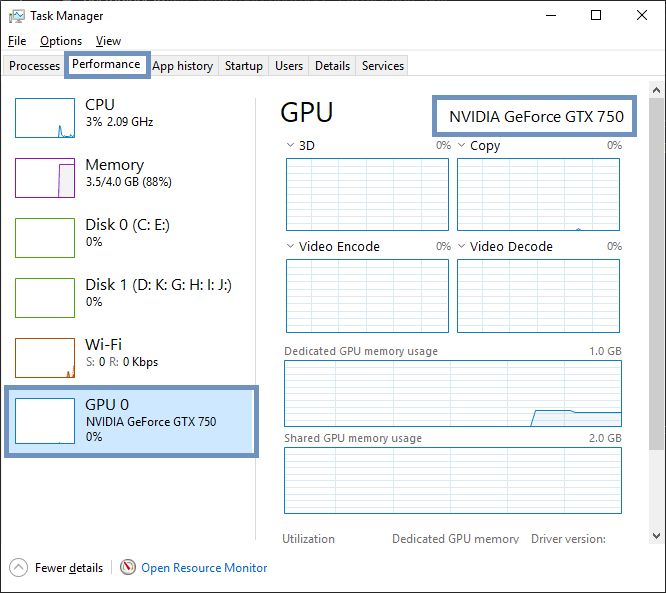The image size is (666, 593).
Task: Click the Video Encode graph
Action: point(367,296)
